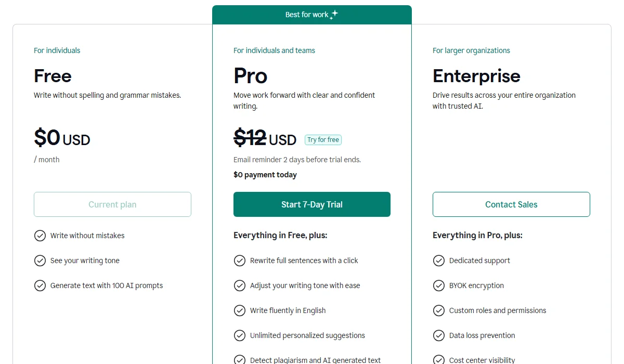Viewport: 624px width, 364px height.
Task: Toggle the check beside 'See your writing tone'
Action: point(40,261)
